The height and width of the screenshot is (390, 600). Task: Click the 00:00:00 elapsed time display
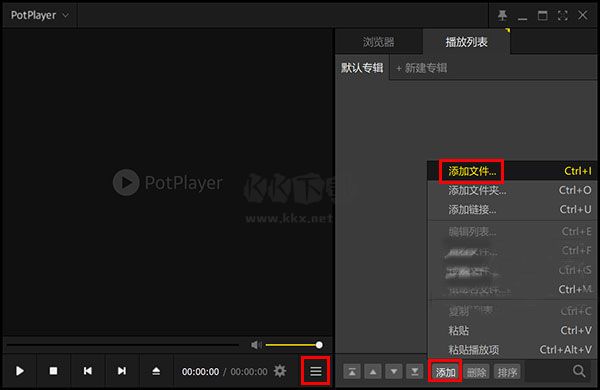(200, 372)
